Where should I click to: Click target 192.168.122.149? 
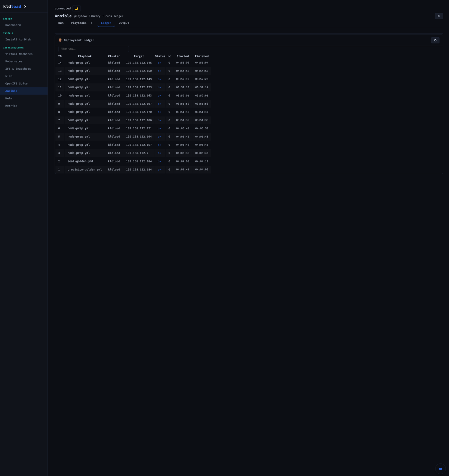coord(139,79)
